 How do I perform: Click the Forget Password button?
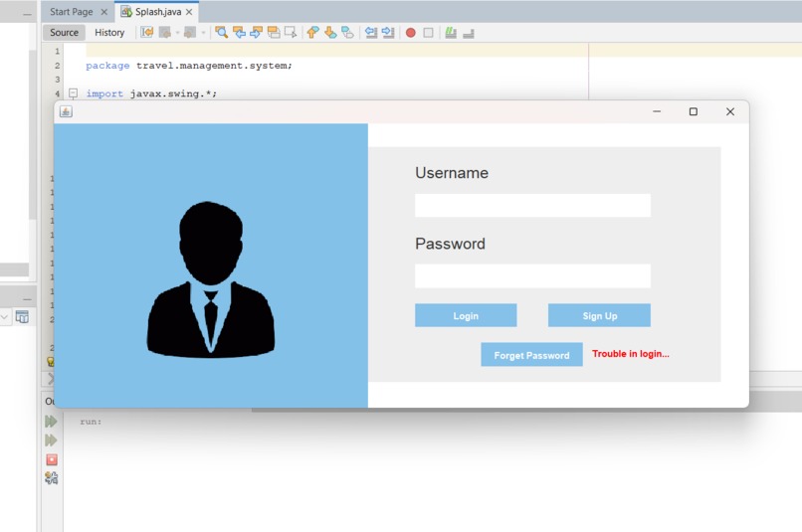click(x=531, y=355)
